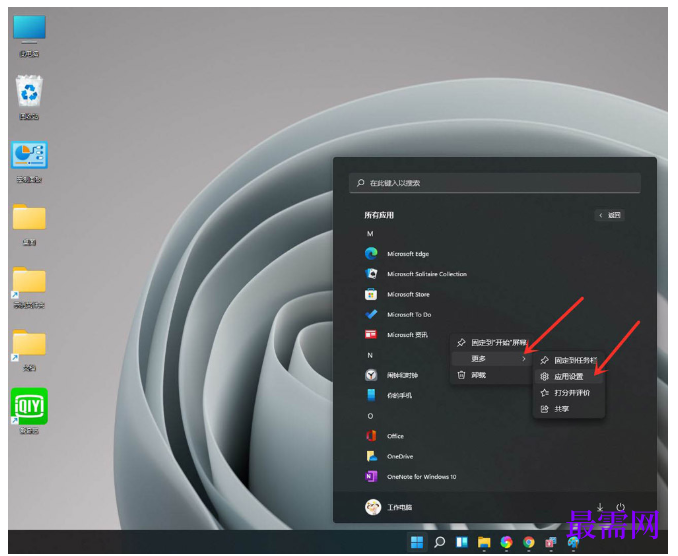Screen dimensions: 678x556
Task: Choose 打分并评价 in the submenu
Action: 569,393
